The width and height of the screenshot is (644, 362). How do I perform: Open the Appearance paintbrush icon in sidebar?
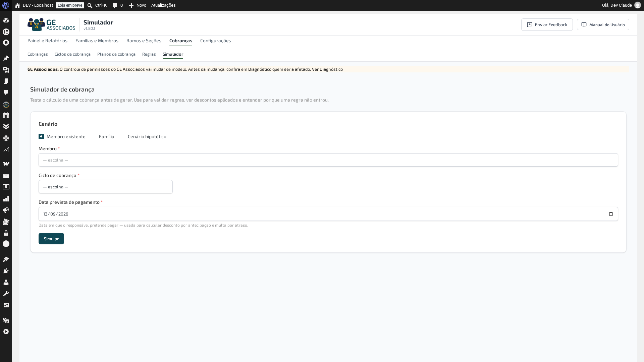[6, 259]
